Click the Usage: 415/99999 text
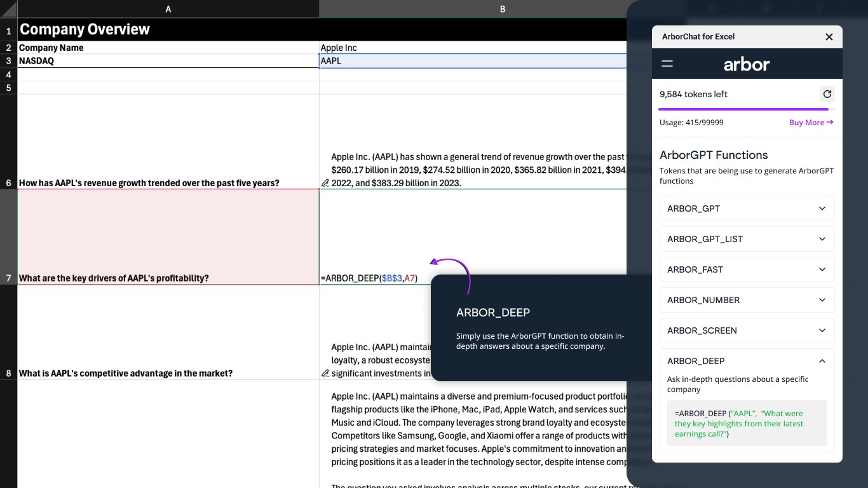 [691, 123]
